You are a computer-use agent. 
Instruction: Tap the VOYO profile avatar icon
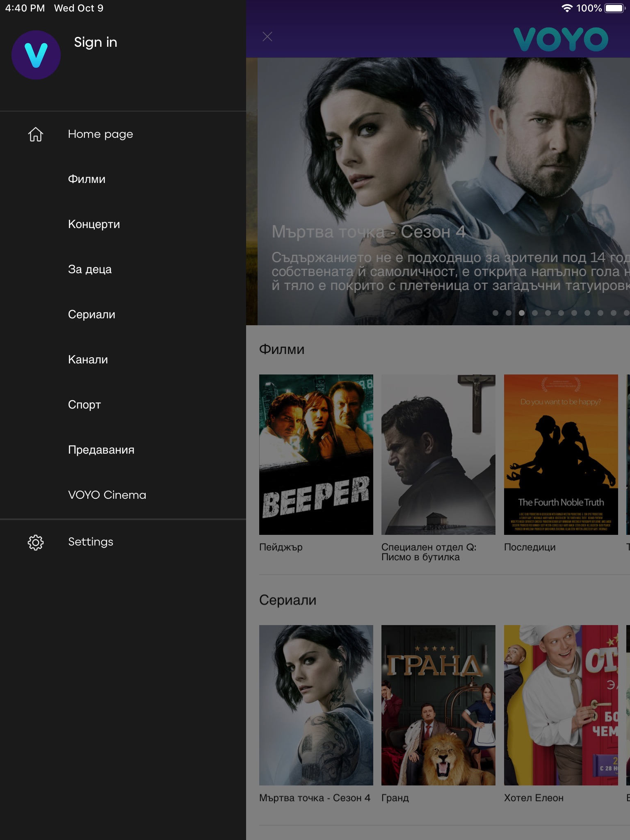coord(36,55)
